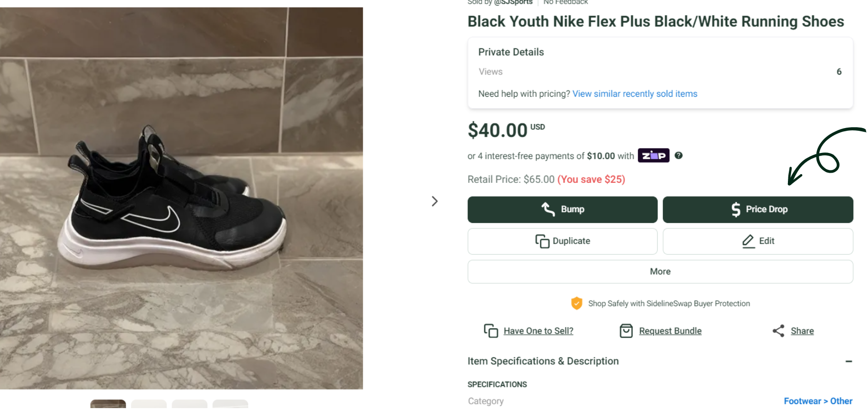868x409 pixels.
Task: Select the second photo thumbnail below the image
Action: tap(149, 404)
